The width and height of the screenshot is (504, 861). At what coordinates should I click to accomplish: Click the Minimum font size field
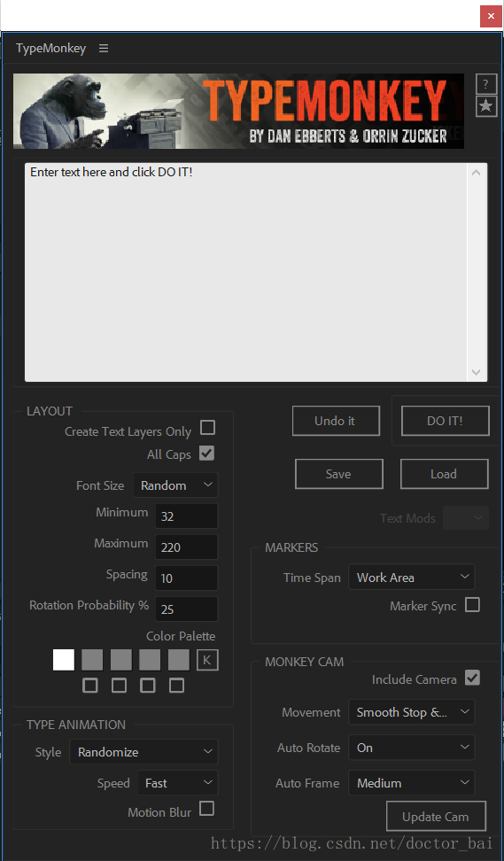187,516
